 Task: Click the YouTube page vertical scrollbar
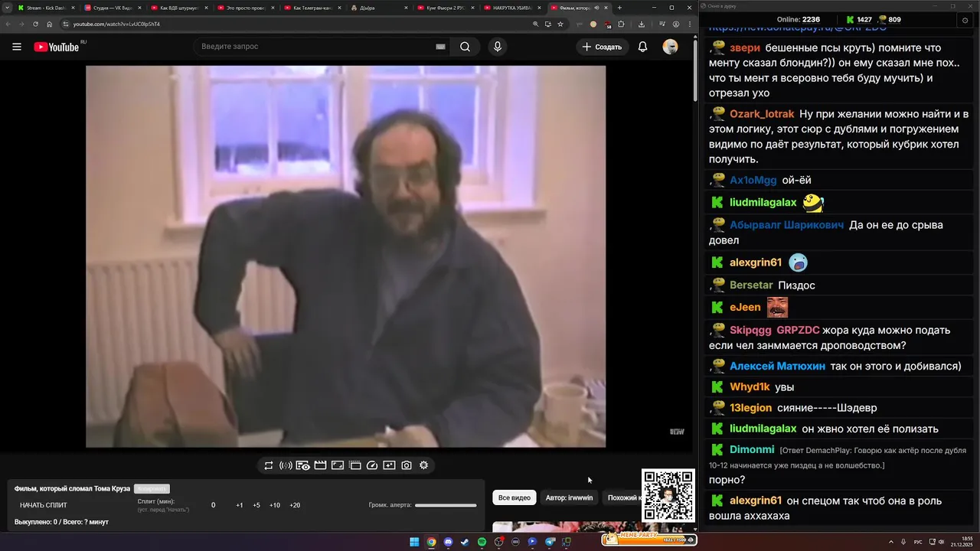(695, 69)
